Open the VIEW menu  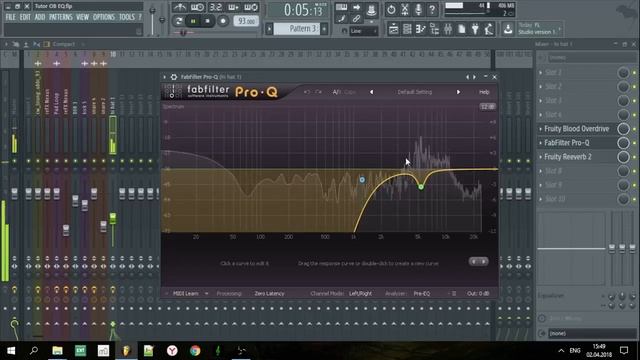tap(82, 17)
